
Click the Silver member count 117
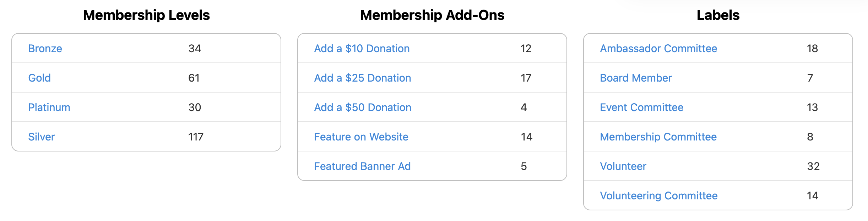coord(196,137)
